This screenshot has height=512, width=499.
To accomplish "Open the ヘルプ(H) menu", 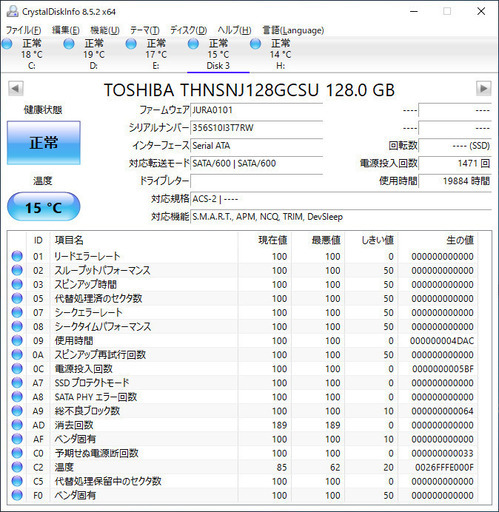I will (x=234, y=30).
